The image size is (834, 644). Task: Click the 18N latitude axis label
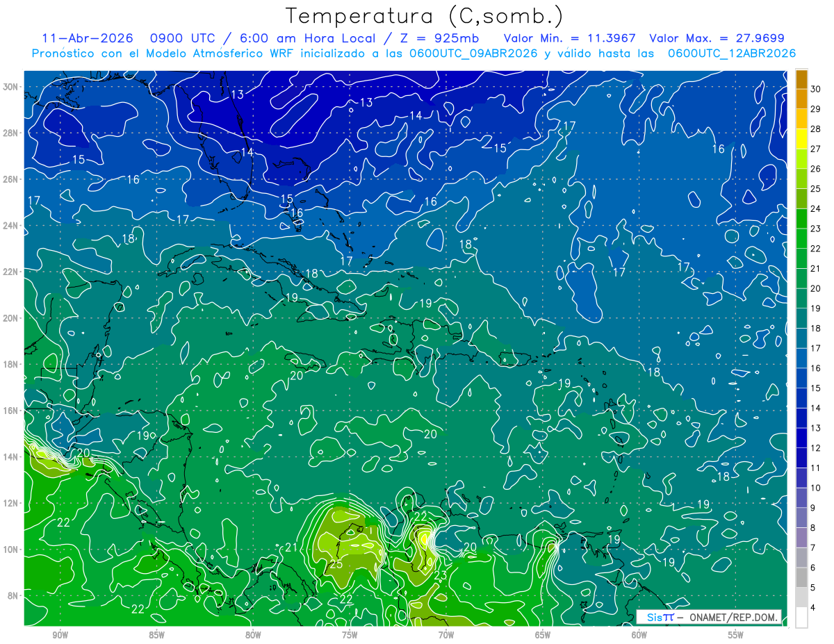click(11, 364)
